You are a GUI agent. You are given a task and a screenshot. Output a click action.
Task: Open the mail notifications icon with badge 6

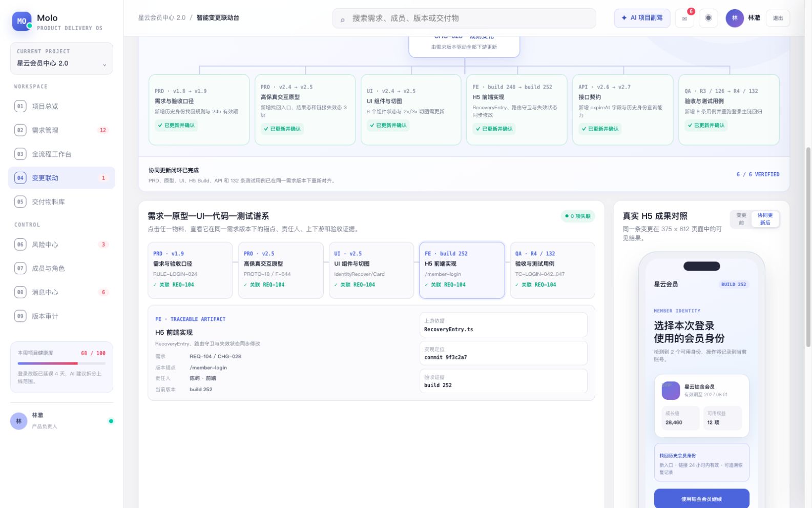tap(684, 18)
